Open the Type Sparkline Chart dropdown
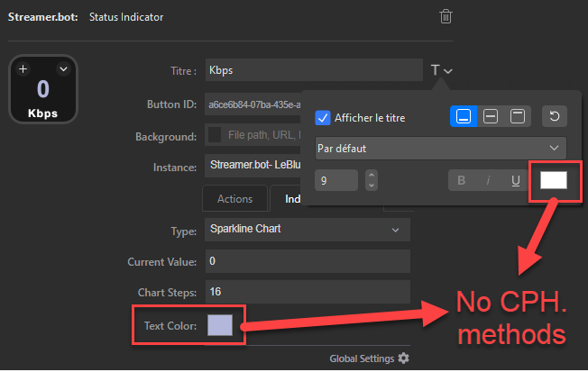 pos(308,230)
